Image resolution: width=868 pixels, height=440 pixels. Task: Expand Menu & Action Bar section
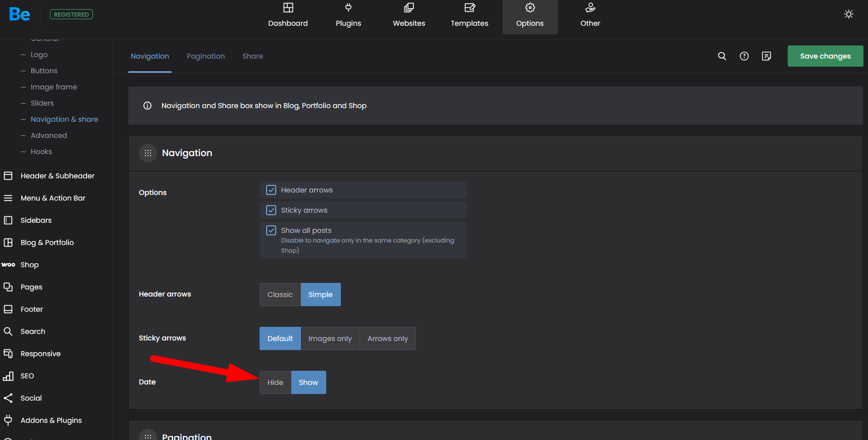53,198
